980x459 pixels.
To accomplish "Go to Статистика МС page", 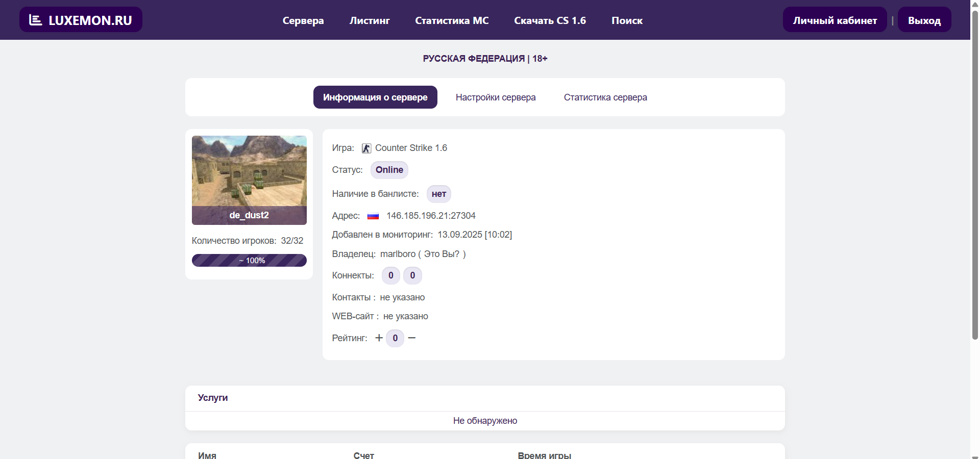I will [452, 20].
